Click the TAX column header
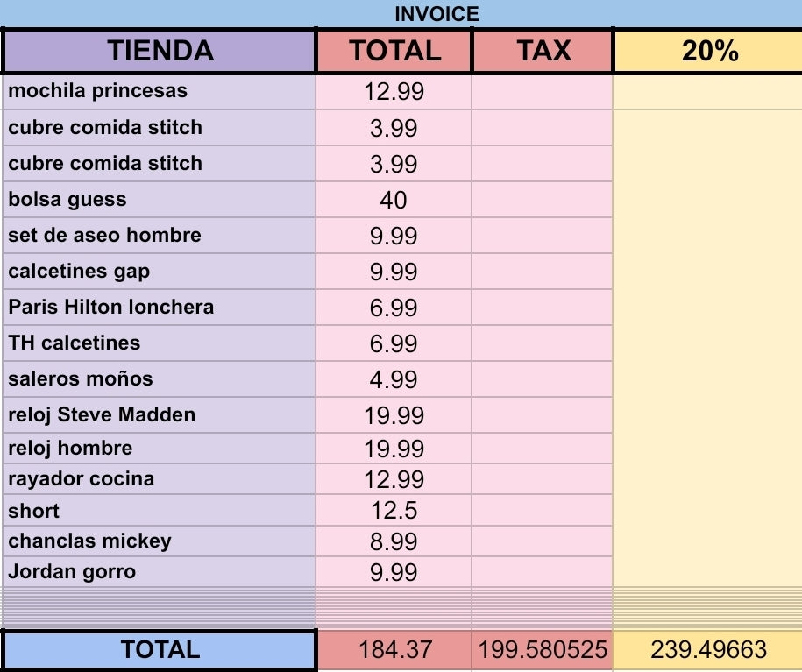Image resolution: width=802 pixels, height=672 pixels. [x=543, y=51]
